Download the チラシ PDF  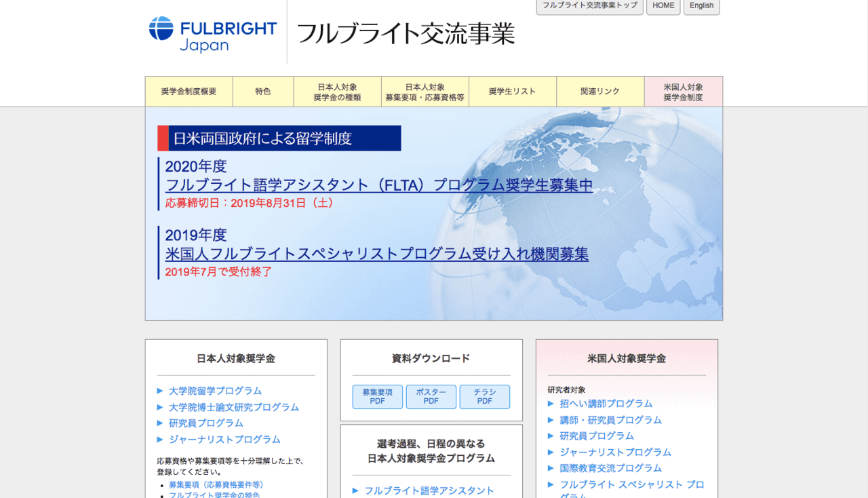pos(485,397)
